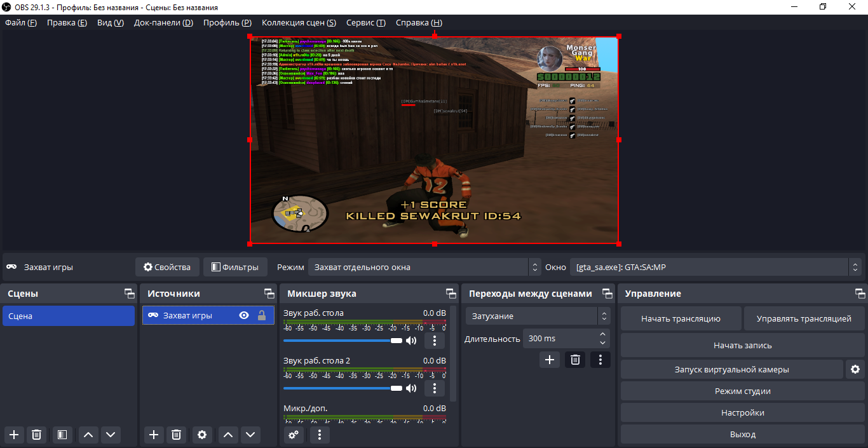Add a new scene with plus icon
The width and height of the screenshot is (868, 448).
pyautogui.click(x=14, y=435)
